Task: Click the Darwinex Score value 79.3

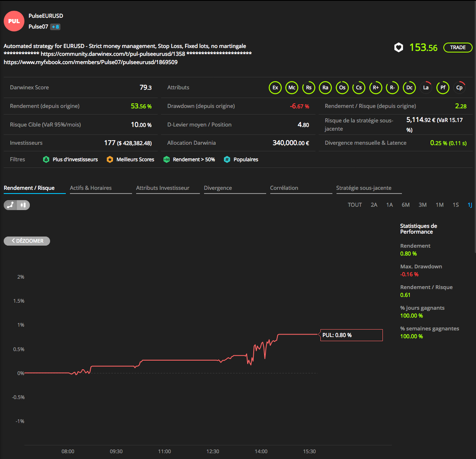Action: [146, 88]
